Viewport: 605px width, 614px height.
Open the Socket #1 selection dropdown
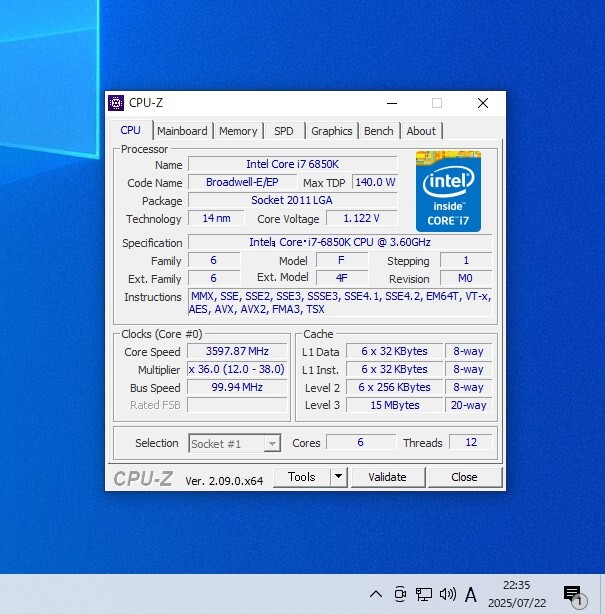pyautogui.click(x=235, y=443)
